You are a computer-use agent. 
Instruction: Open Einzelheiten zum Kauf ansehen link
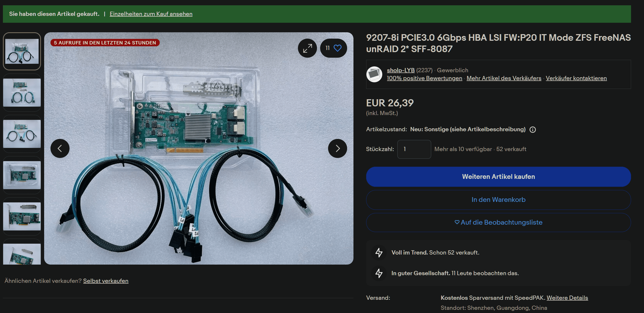pyautogui.click(x=151, y=14)
